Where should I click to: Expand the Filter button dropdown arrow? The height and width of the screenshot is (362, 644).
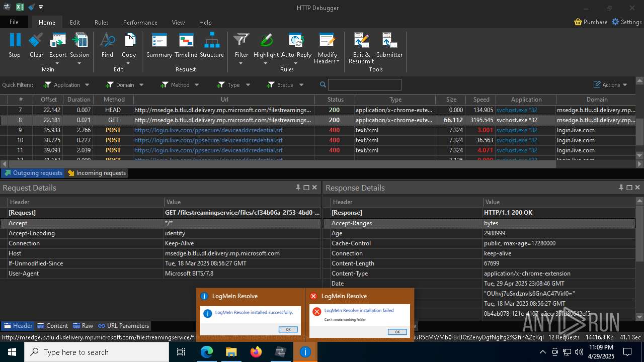tap(240, 63)
